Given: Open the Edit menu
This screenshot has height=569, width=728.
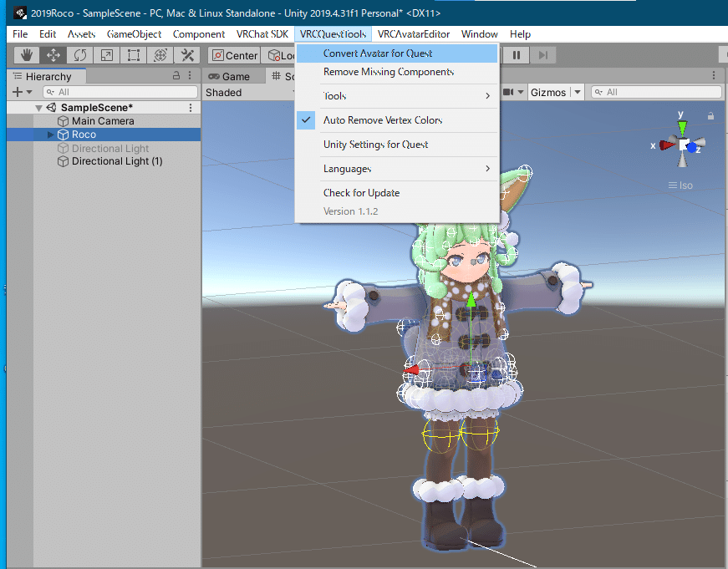Looking at the screenshot, I should click(48, 34).
